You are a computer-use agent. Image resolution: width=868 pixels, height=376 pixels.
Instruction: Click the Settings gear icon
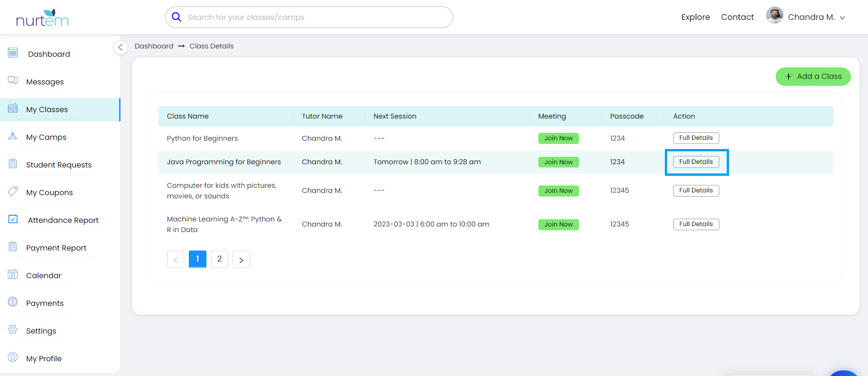coord(13,330)
